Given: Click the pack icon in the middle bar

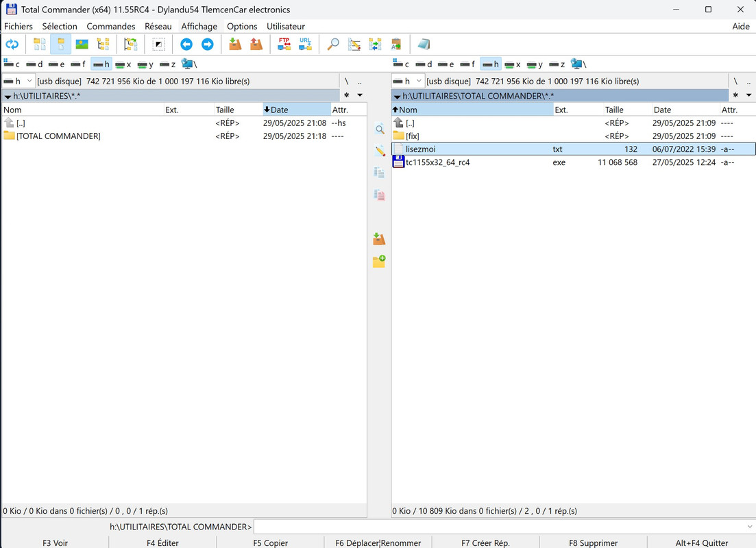Looking at the screenshot, I should (x=379, y=238).
